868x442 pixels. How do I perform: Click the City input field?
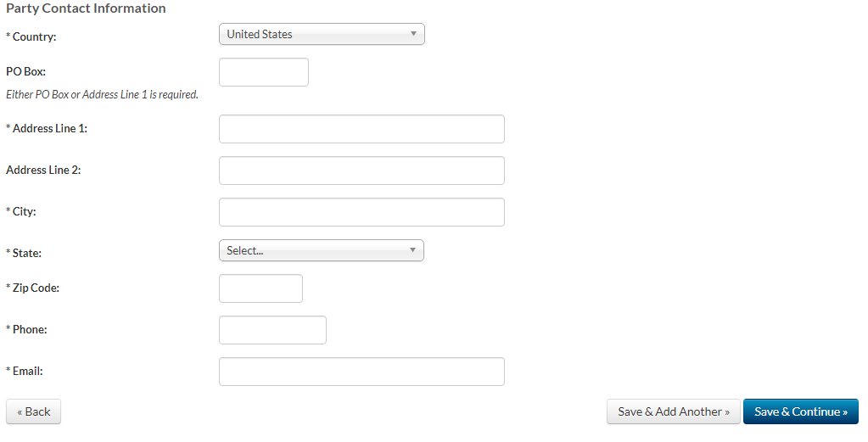[x=361, y=212]
